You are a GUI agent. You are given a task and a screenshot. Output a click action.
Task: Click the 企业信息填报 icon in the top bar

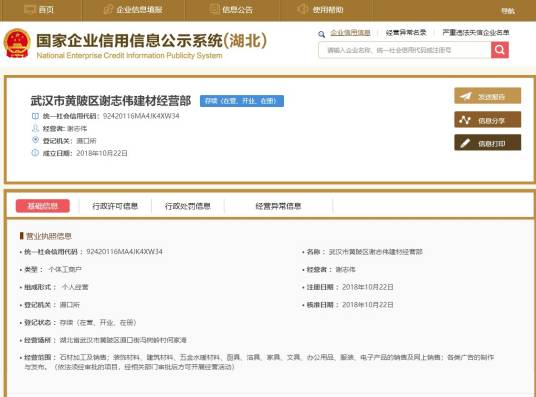(x=108, y=9)
